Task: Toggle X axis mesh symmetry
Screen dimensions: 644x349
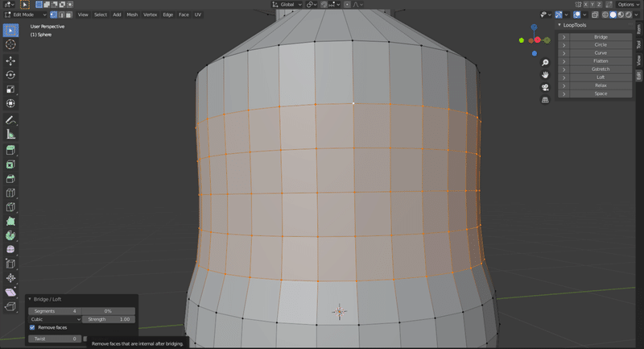Action: (x=585, y=5)
